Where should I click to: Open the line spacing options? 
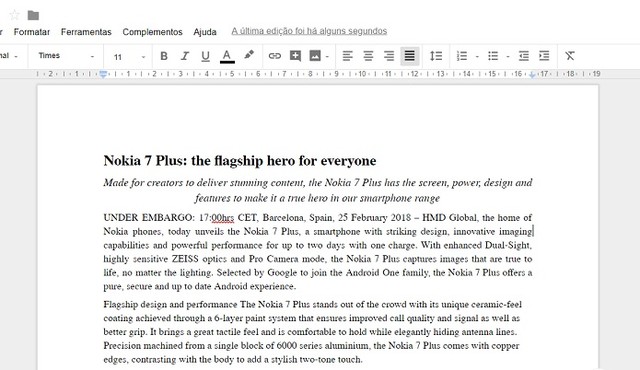pyautogui.click(x=436, y=56)
